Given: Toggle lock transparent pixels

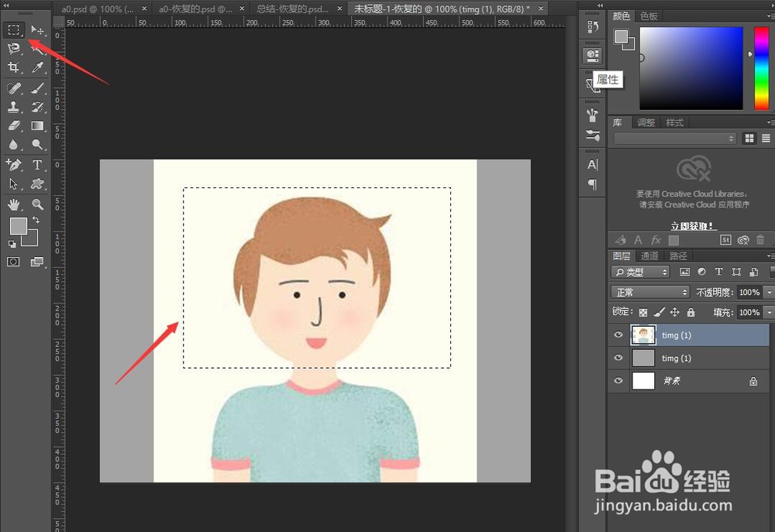Looking at the screenshot, I should (643, 312).
